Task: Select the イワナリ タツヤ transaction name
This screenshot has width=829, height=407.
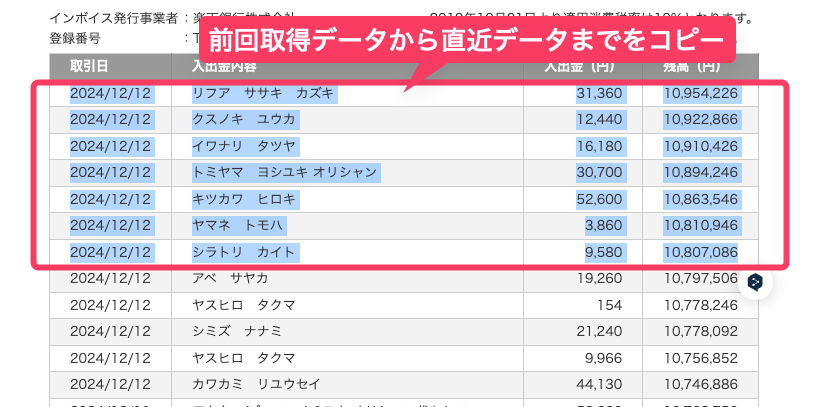Action: point(244,146)
